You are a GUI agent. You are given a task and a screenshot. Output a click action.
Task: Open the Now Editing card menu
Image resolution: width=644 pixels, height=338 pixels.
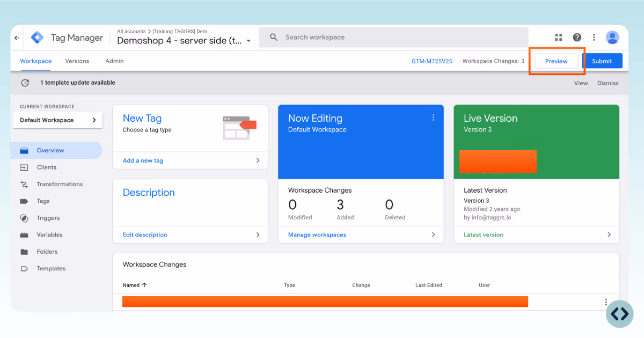tap(433, 117)
